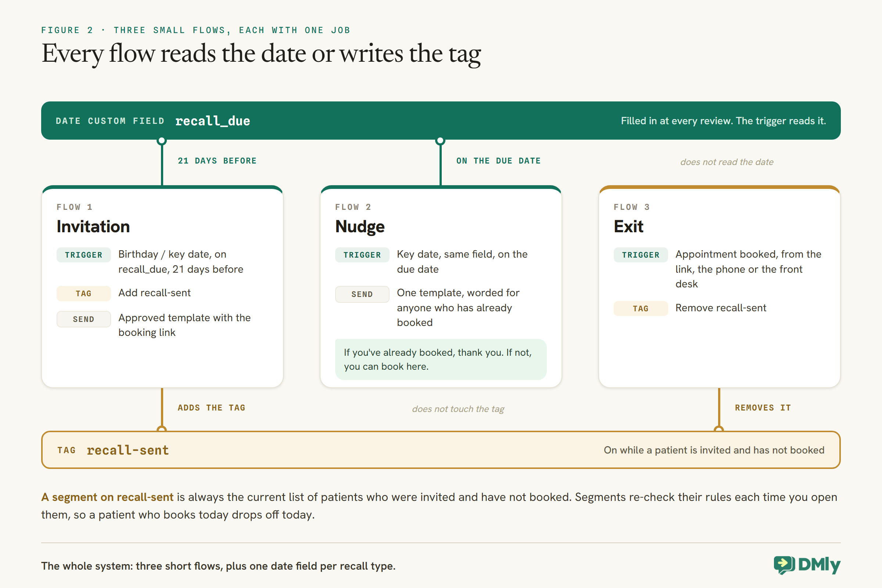Click the 'FLOW 1' label

(75, 207)
